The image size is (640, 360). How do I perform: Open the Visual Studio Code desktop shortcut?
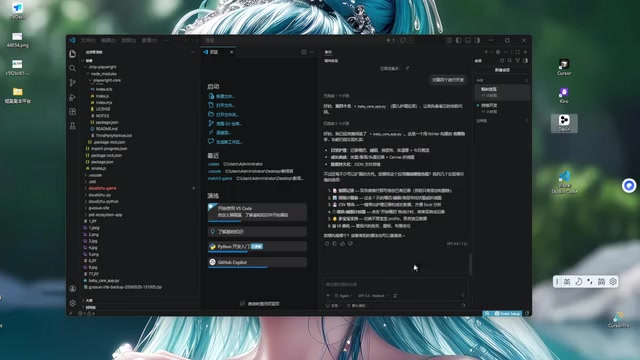(x=564, y=182)
